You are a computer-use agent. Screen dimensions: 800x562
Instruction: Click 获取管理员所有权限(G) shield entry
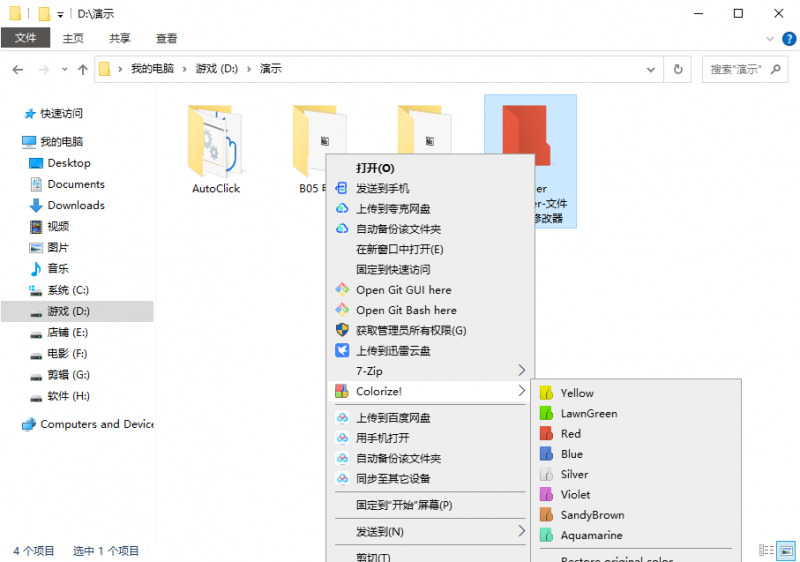[x=430, y=330]
